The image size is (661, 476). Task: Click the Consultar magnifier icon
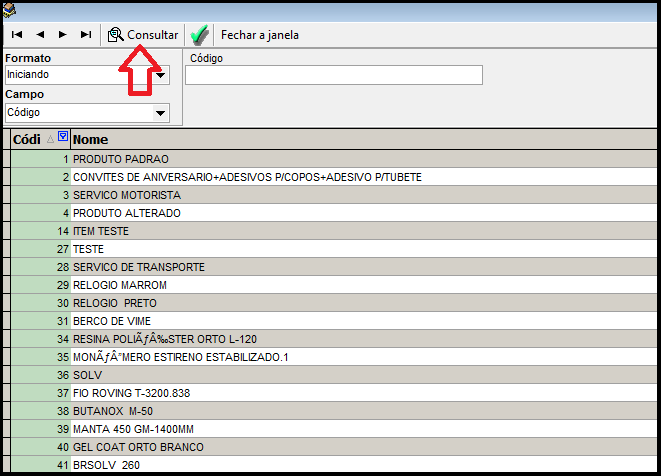coord(116,35)
